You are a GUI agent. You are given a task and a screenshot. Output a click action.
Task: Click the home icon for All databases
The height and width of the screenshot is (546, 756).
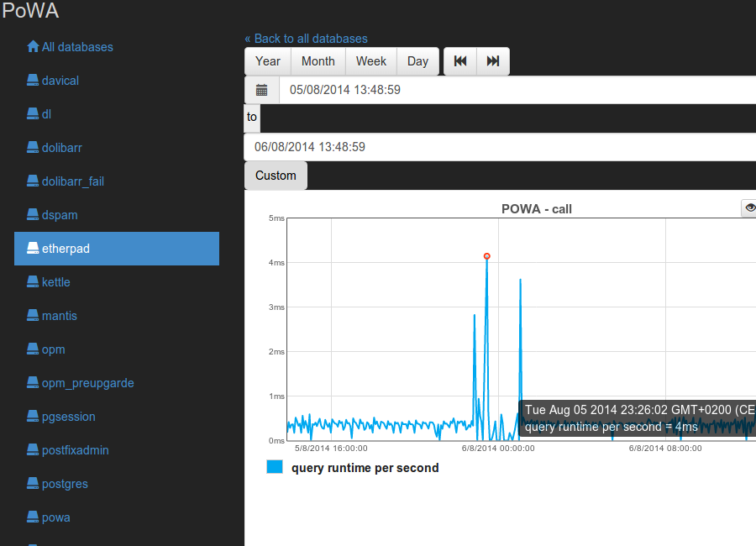coord(33,47)
